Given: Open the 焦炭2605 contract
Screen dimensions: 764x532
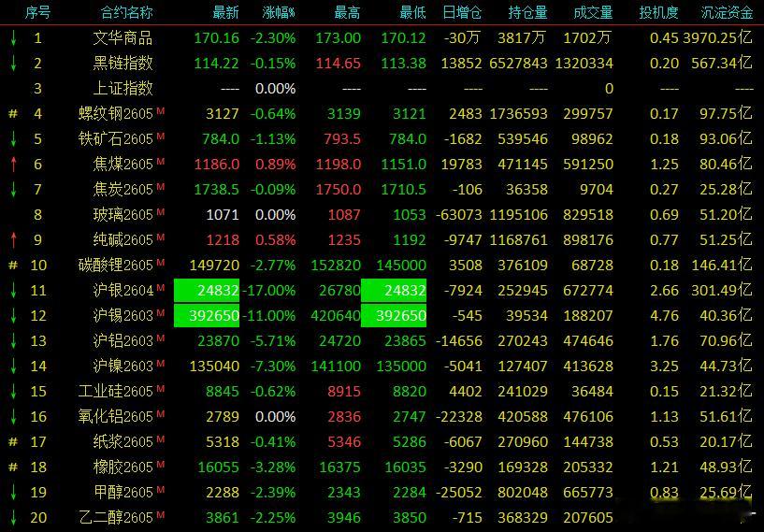Looking at the screenshot, I should [x=123, y=190].
